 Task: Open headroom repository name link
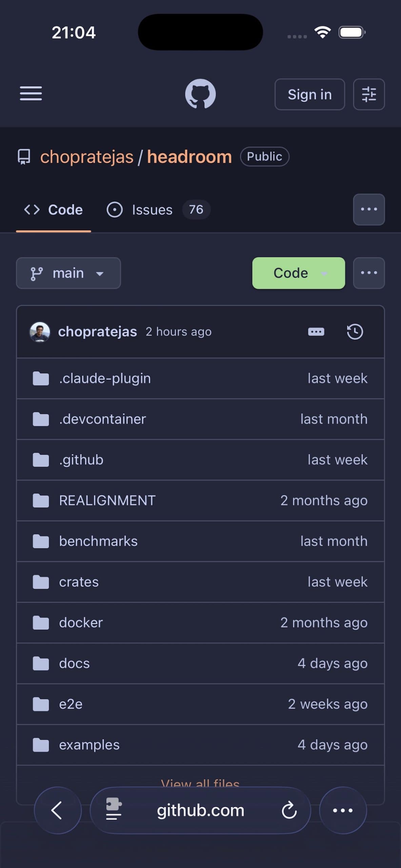coord(189,157)
